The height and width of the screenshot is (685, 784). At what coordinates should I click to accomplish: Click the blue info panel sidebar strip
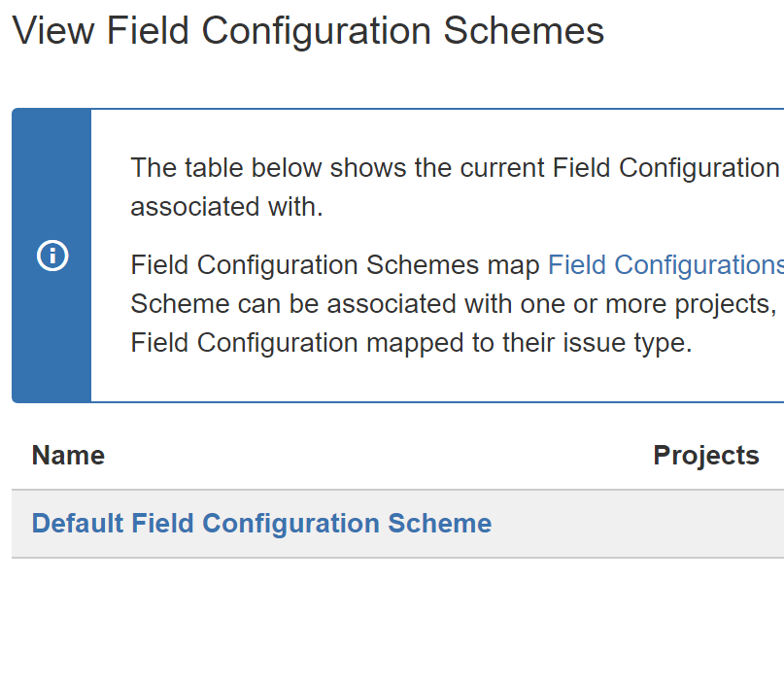pyautogui.click(x=52, y=256)
